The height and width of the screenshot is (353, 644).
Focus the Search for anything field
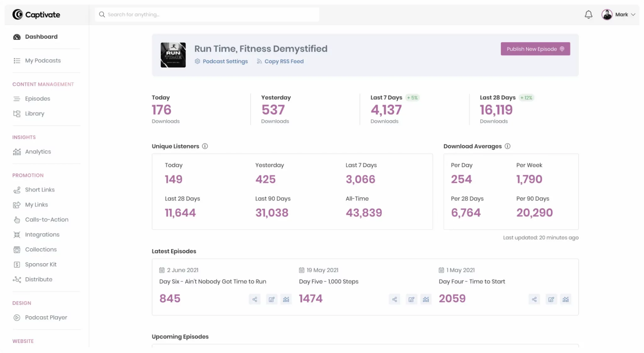pyautogui.click(x=207, y=15)
